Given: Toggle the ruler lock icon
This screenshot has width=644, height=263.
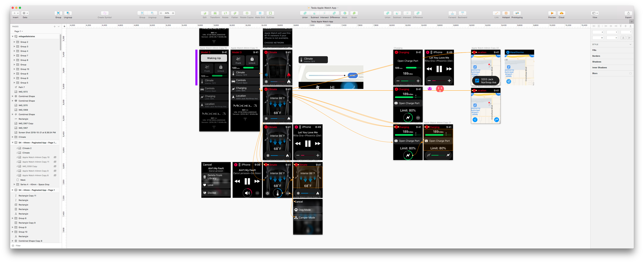Looking at the screenshot, I should (x=64, y=26).
